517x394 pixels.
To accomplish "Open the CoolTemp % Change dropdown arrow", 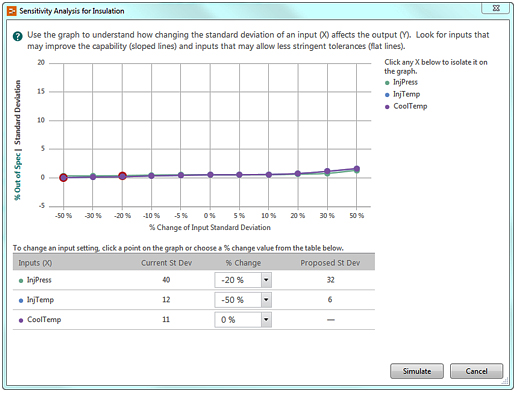I will coord(266,319).
